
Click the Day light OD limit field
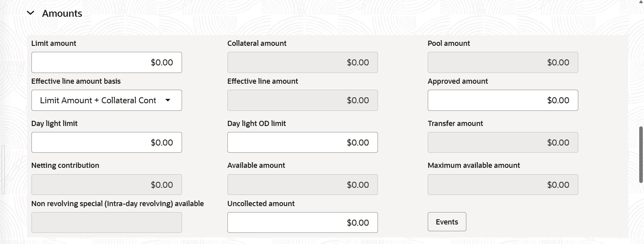point(302,143)
